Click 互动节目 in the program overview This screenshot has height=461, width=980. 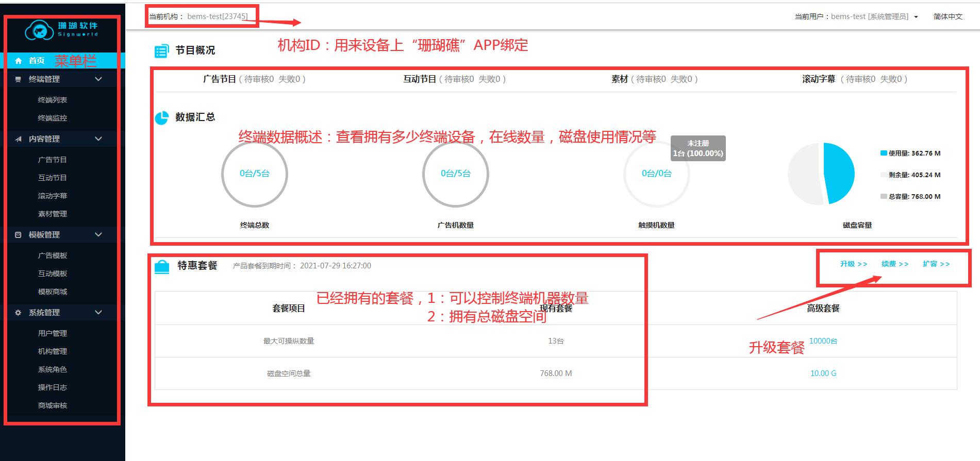420,79
